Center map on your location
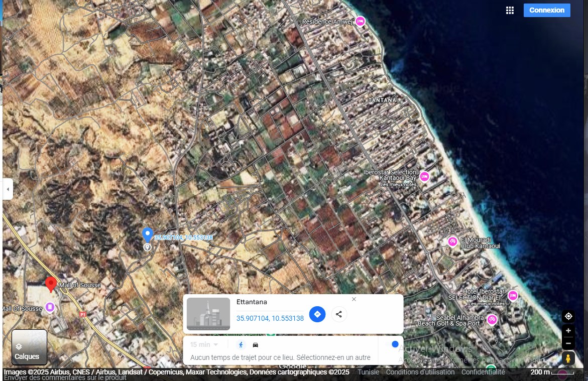 click(568, 316)
